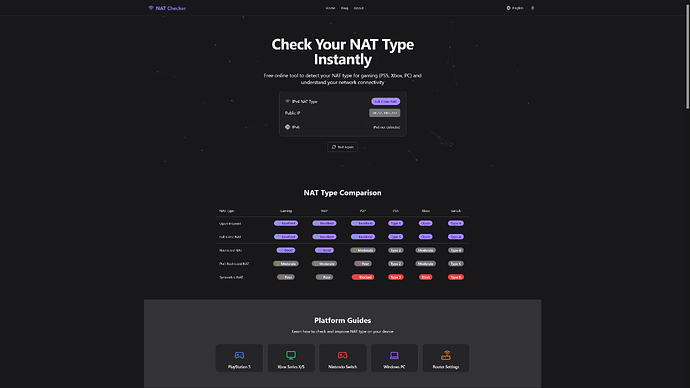Click the globe icon beside IPv6
This screenshot has height=388, width=690.
point(287,127)
